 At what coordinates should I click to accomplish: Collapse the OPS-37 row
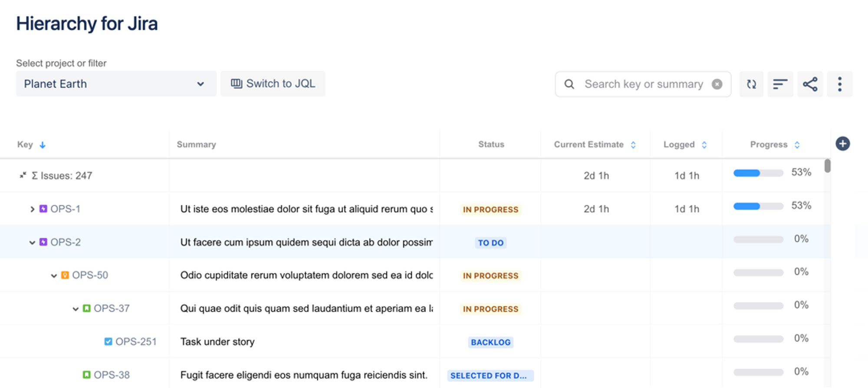point(76,309)
